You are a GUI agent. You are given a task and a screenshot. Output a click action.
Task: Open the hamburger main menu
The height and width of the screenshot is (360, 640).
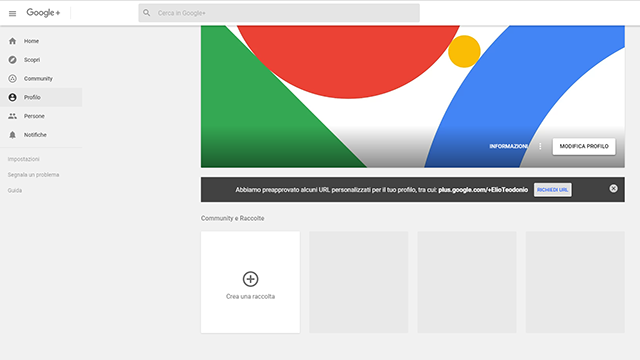point(12,13)
